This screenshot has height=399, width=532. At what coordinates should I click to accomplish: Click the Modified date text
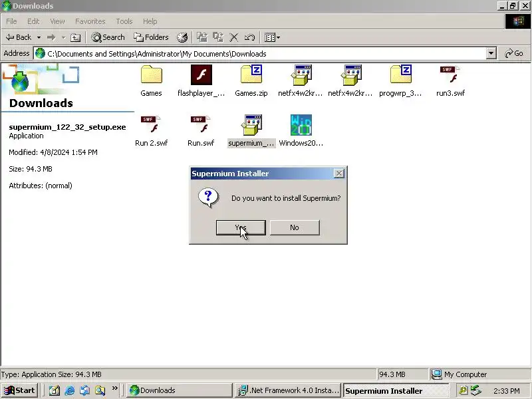[53, 152]
